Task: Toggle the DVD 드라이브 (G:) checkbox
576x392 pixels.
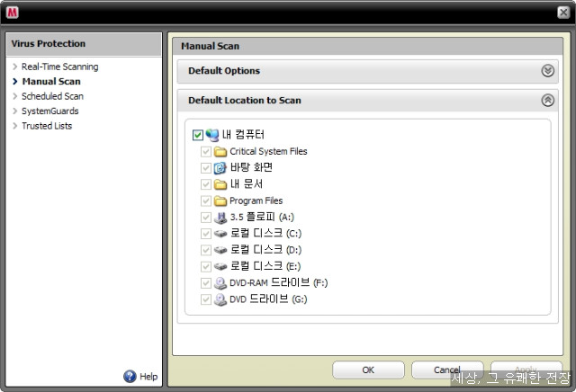Action: (206, 299)
